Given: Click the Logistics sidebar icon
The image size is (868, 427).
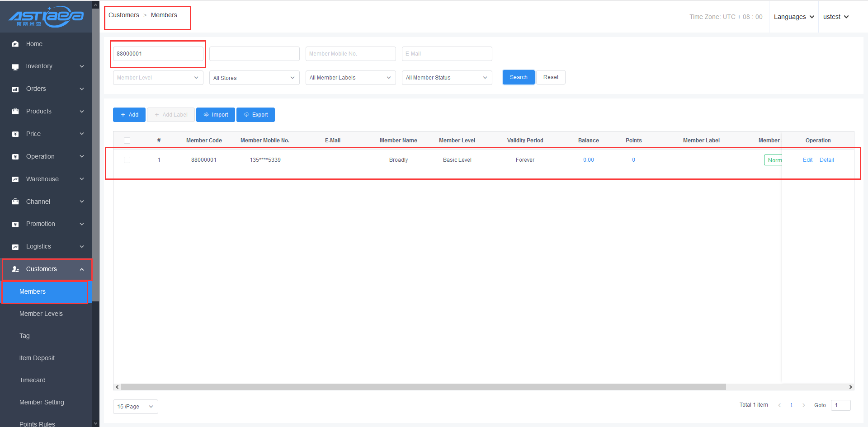Looking at the screenshot, I should click(x=15, y=247).
